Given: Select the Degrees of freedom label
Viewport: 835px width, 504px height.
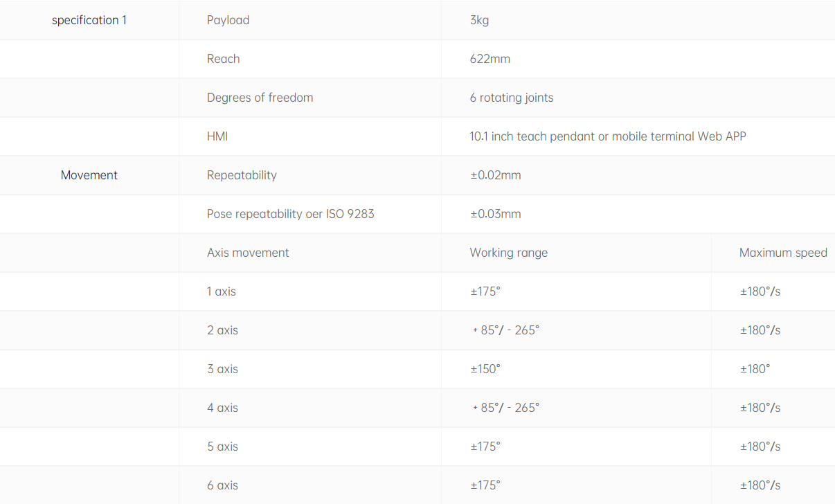Looking at the screenshot, I should point(260,98).
